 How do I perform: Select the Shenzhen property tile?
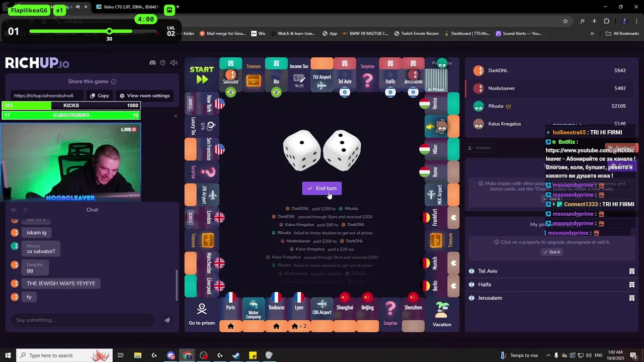pos(413,315)
